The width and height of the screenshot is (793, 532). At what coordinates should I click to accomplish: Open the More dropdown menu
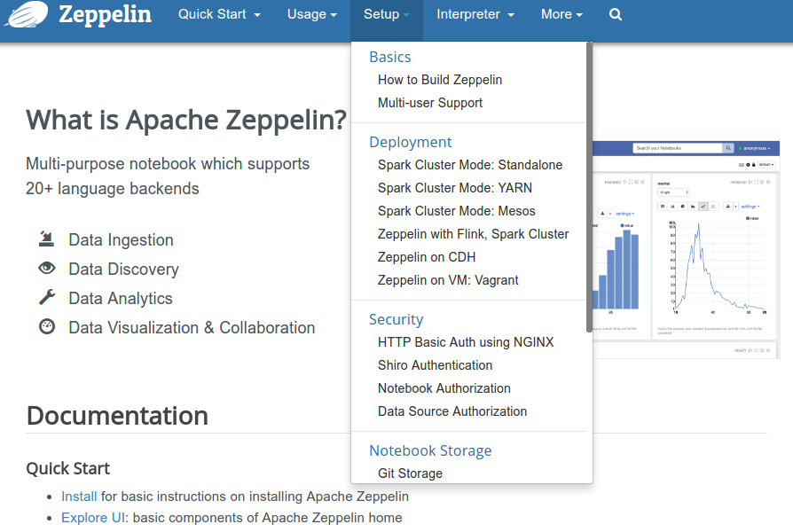[x=561, y=14]
